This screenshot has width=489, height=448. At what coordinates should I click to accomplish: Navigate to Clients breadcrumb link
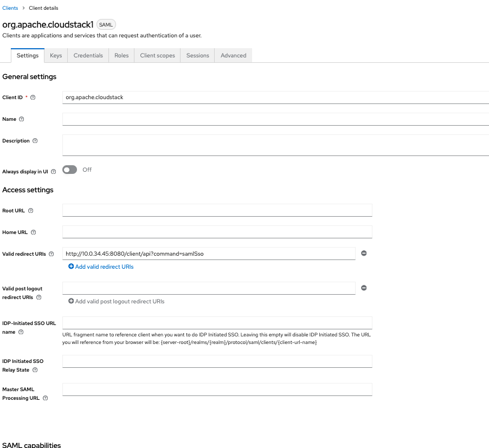click(x=10, y=8)
